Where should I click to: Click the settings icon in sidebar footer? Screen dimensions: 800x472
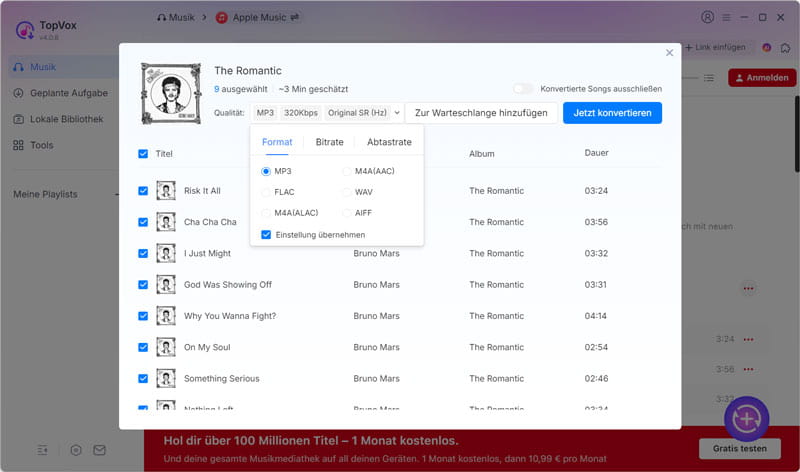coord(76,450)
